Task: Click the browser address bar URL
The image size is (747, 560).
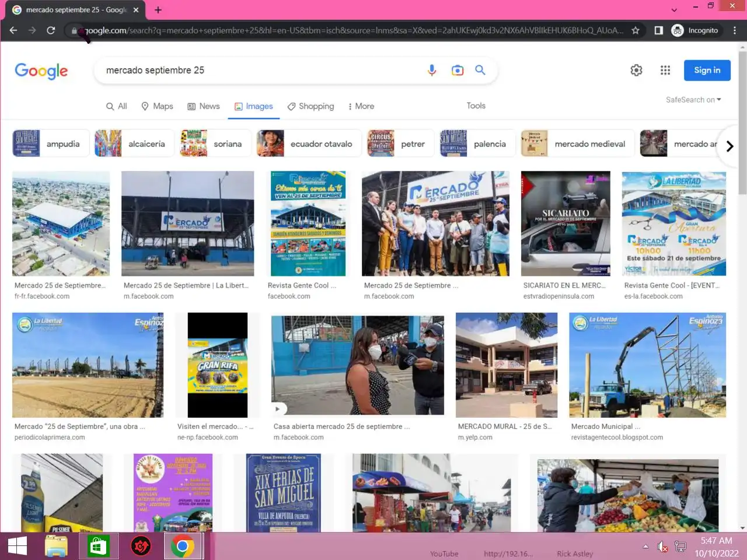Action: (354, 30)
